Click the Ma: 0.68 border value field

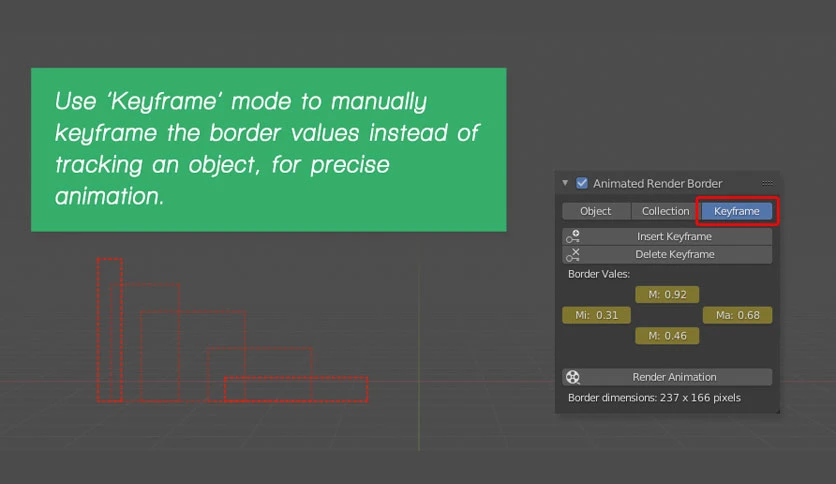click(x=737, y=315)
